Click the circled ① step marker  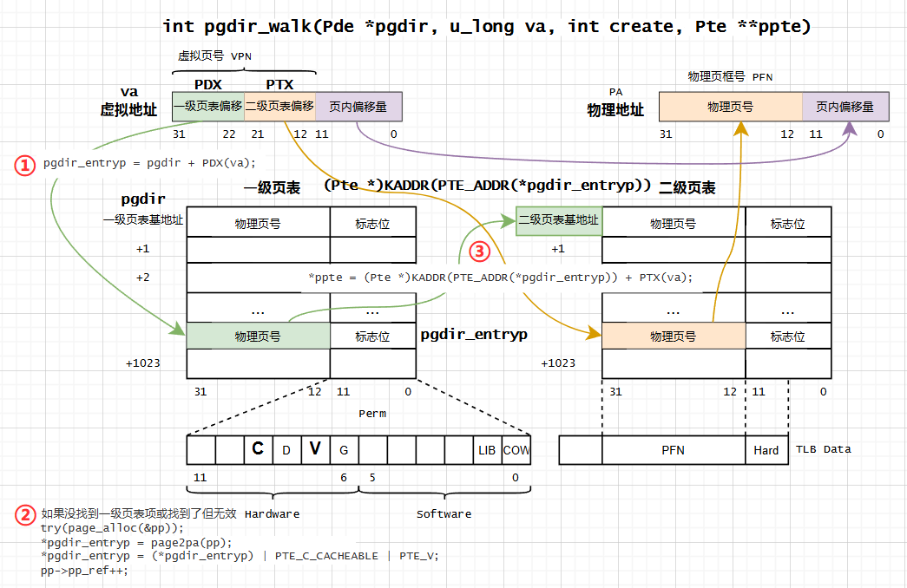coord(23,162)
